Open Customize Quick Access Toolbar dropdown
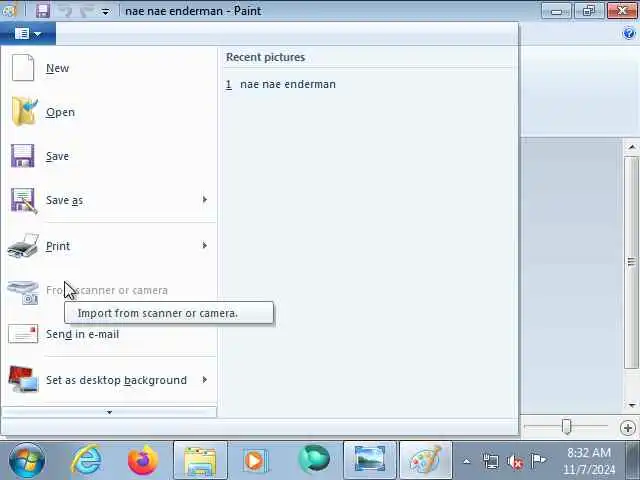The image size is (640, 480). tap(105, 12)
